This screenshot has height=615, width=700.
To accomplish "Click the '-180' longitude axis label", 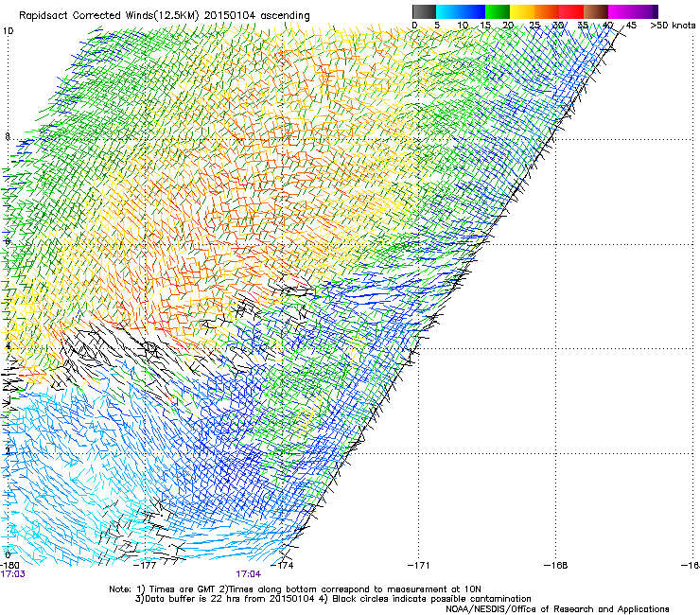I will (x=9, y=566).
